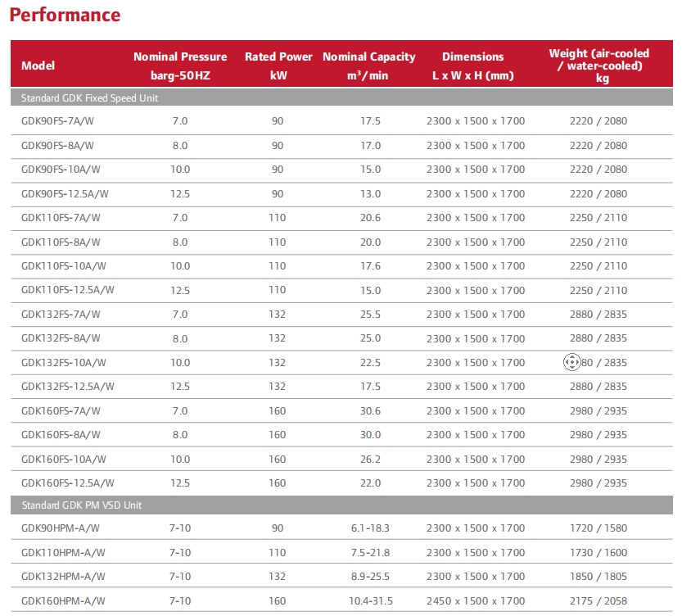The image size is (682, 616).
Task: Click rated power 160 in GDK160HPM-A/W row
Action: [x=277, y=600]
